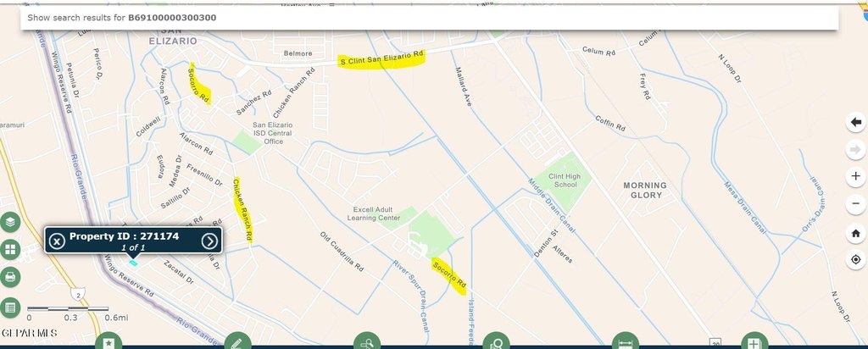Viewport: 868px width, 349px height.
Task: Click the Alteres label
Action: (x=562, y=254)
